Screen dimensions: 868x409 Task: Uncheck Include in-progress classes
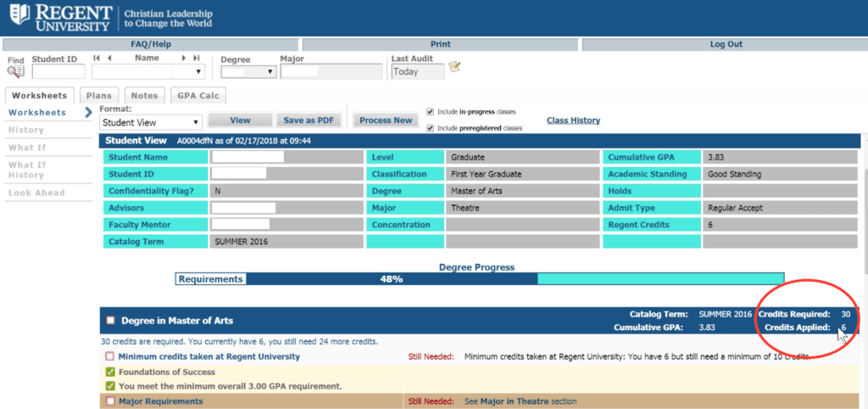pyautogui.click(x=431, y=112)
